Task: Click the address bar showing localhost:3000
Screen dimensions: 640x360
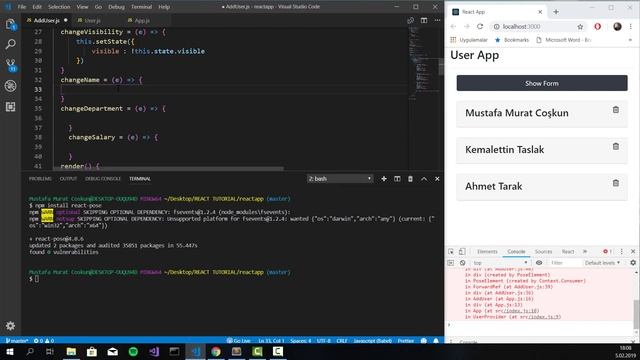Action: [535, 27]
